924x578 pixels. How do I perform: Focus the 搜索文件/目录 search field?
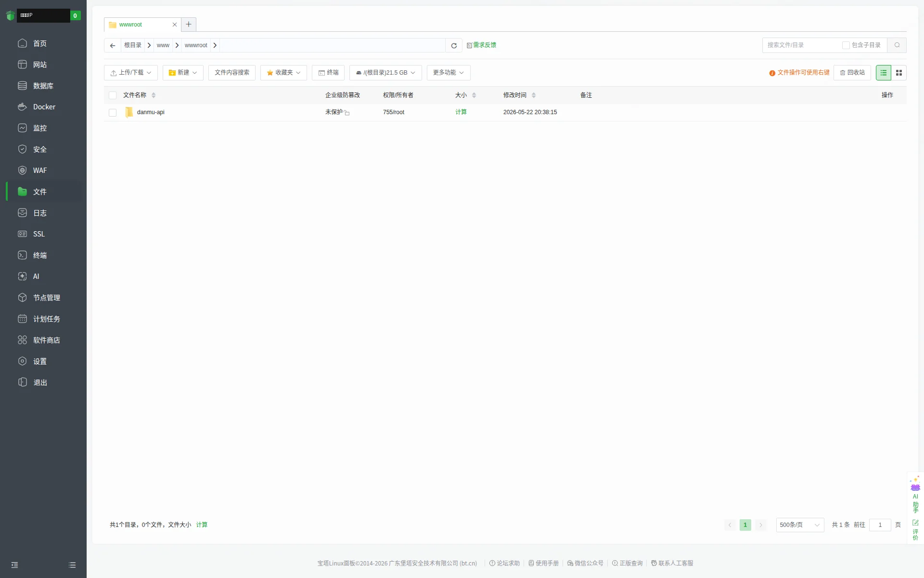tap(801, 45)
